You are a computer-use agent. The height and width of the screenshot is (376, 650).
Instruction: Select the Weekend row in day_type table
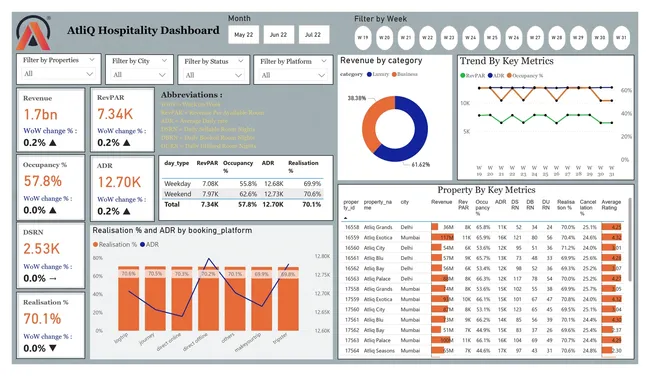(x=243, y=194)
